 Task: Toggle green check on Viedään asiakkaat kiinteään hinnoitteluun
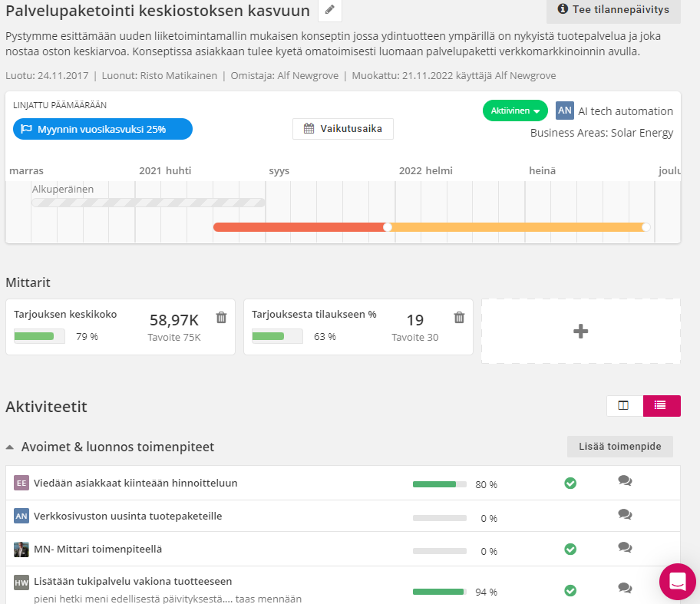coord(570,483)
